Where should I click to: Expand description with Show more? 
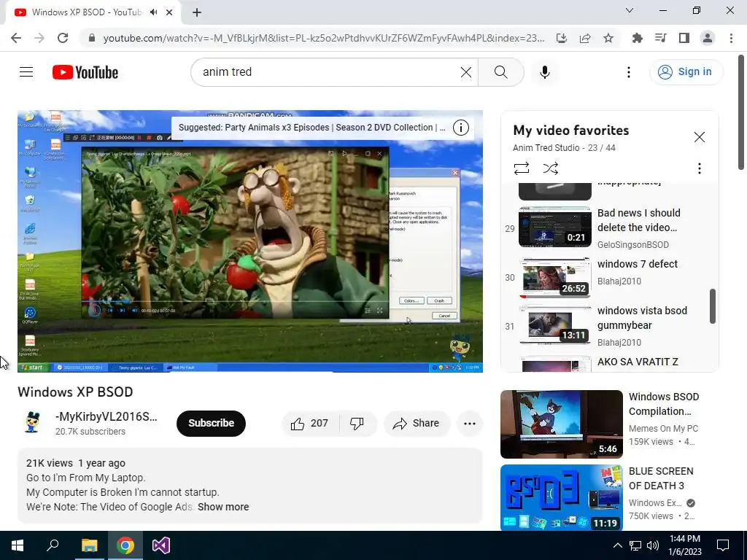point(223,507)
